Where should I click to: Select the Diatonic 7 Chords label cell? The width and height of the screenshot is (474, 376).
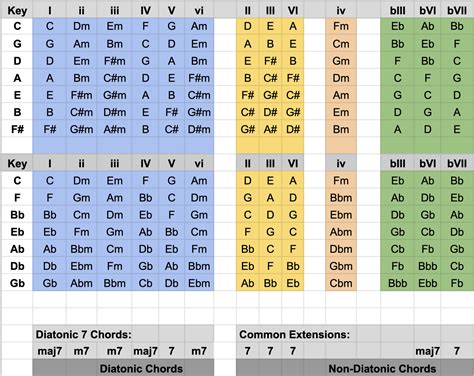pyautogui.click(x=84, y=334)
